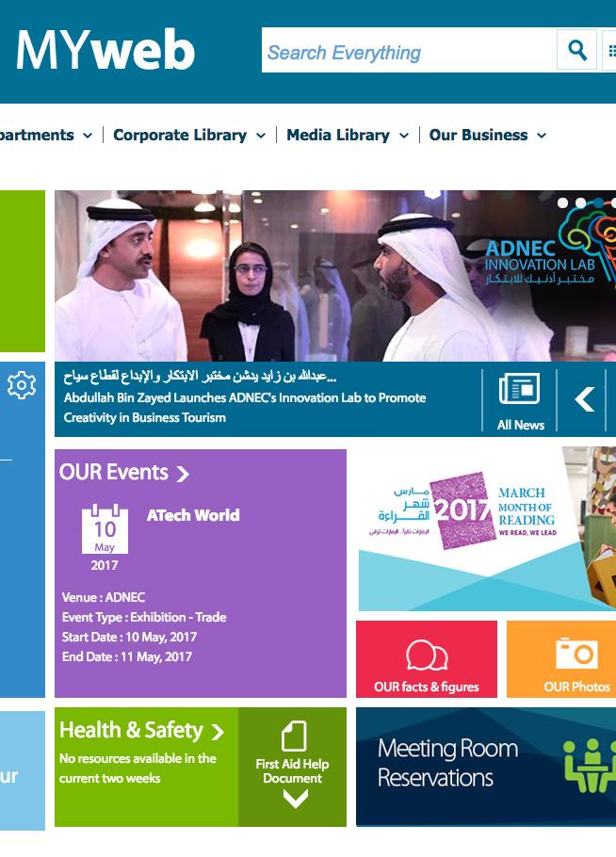
Task: Open the Health & Safety heading link
Action: point(131,730)
